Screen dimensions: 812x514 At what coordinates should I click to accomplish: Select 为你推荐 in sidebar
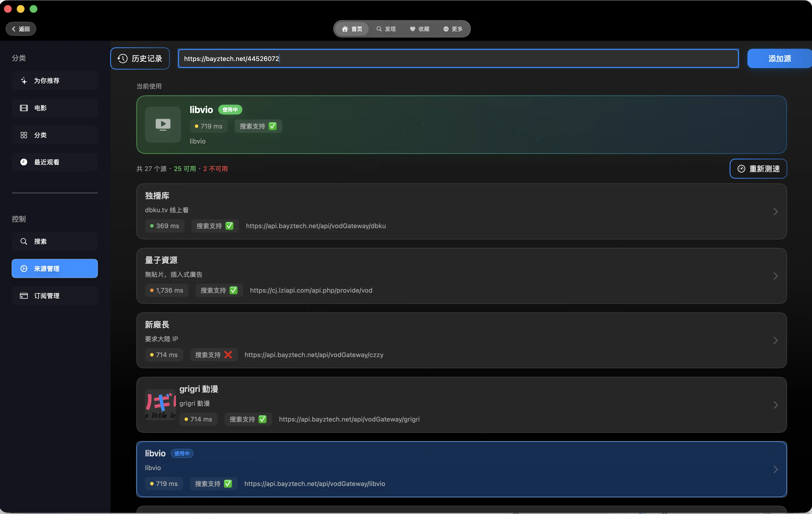pos(55,81)
